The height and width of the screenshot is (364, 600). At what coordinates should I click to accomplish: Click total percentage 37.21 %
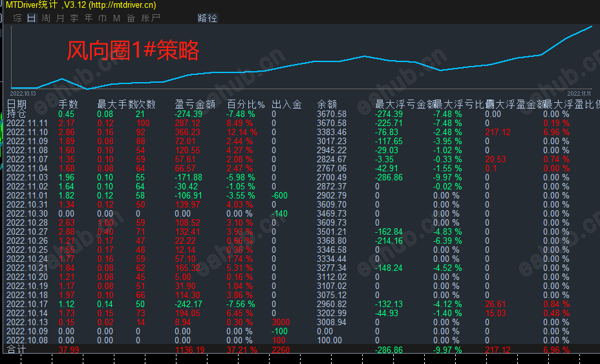pos(242,350)
